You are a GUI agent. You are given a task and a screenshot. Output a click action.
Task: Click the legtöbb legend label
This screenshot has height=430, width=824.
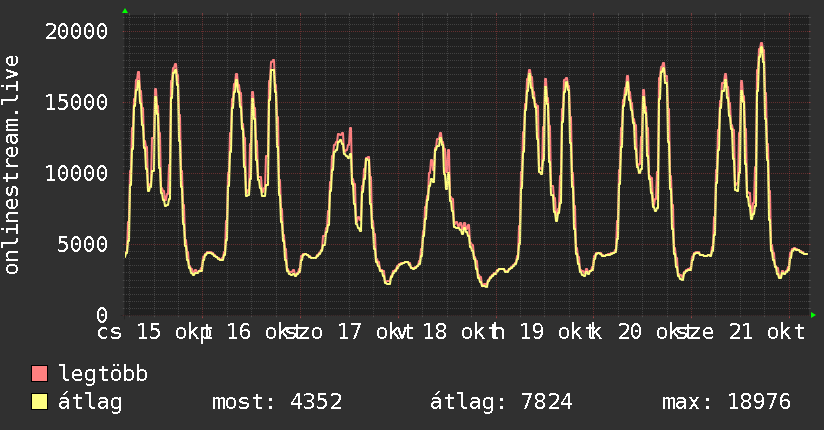tap(103, 374)
